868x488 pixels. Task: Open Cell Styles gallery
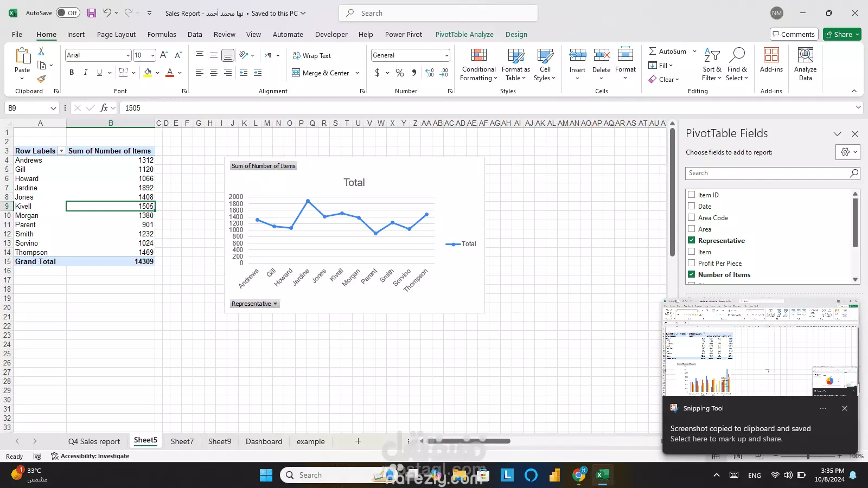coord(545,65)
